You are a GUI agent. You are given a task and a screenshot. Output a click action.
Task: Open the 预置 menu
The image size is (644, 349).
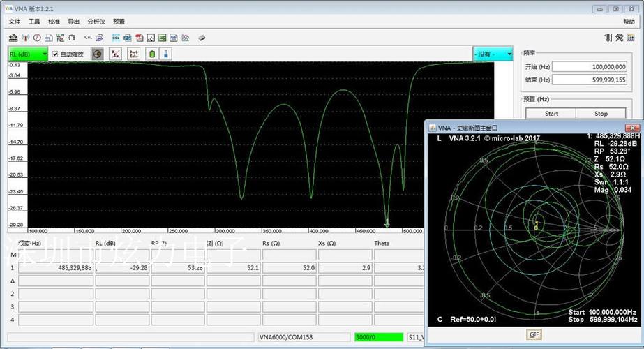coord(119,22)
